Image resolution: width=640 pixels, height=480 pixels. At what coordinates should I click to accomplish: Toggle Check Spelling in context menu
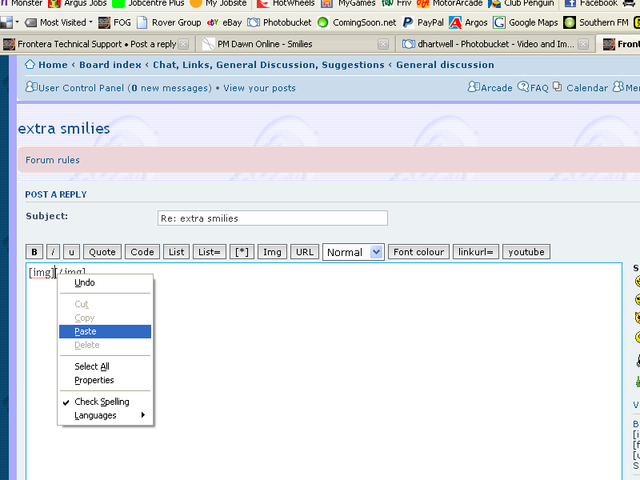(101, 402)
